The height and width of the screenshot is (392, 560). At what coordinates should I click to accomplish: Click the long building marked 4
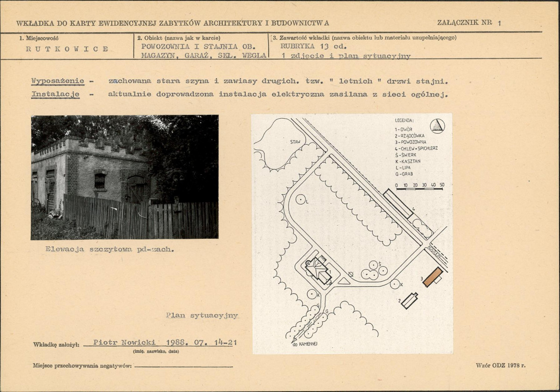[398, 204]
